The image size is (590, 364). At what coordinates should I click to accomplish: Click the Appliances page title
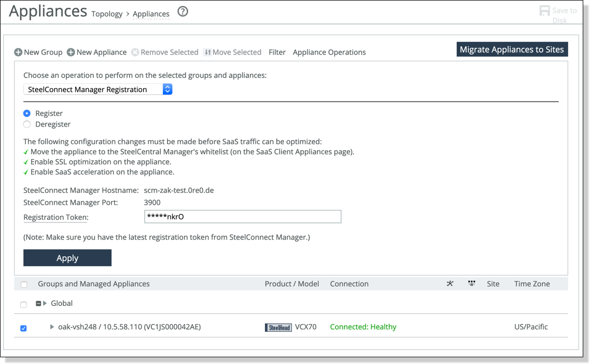48,11
